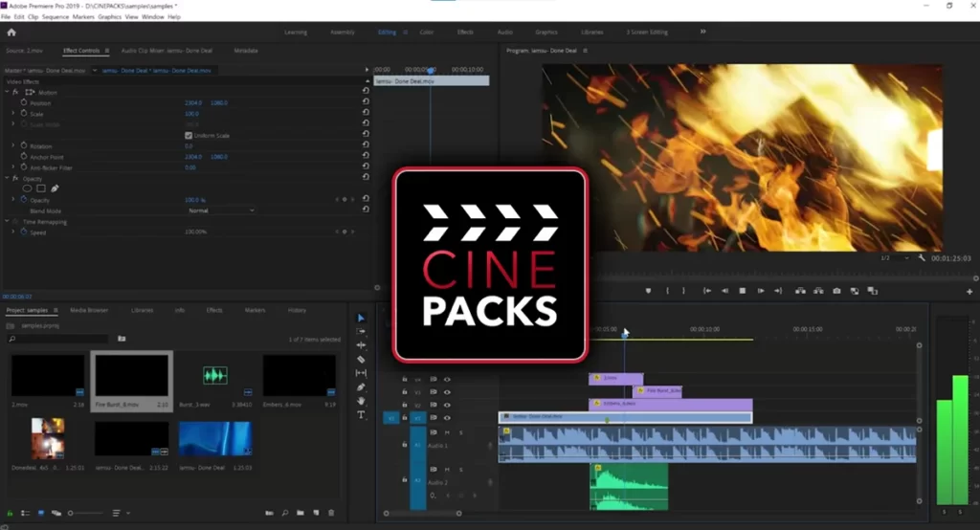This screenshot has width=980, height=530.
Task: Create ellipse mask under Opacity
Action: tap(27, 188)
